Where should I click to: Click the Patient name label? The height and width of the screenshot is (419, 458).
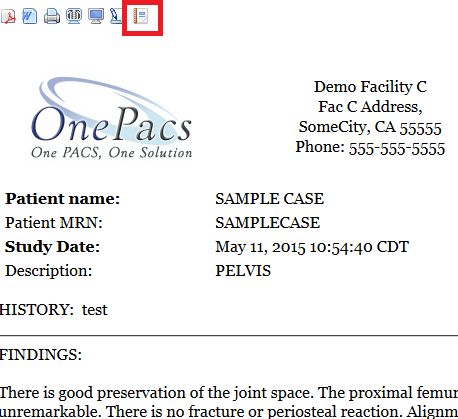[x=62, y=199]
